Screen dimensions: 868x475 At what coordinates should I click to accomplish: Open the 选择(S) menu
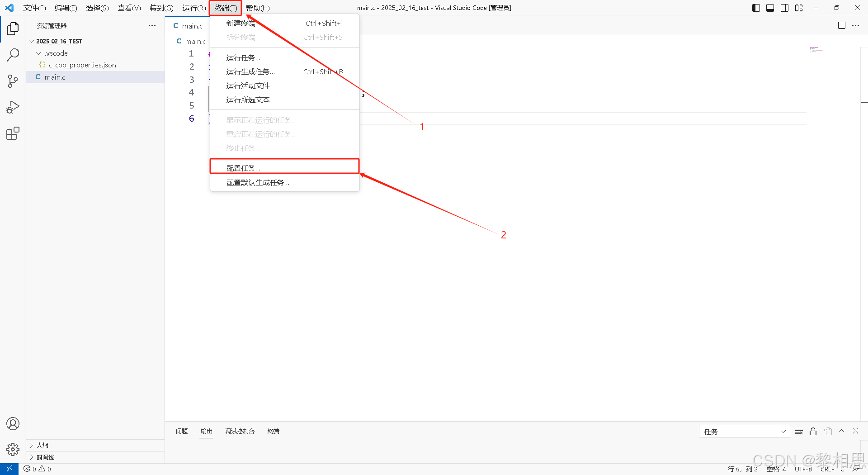pos(97,8)
